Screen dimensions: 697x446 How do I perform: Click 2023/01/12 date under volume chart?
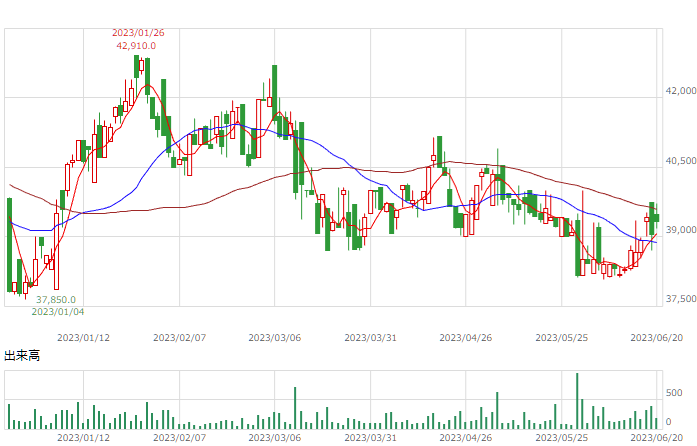click(83, 438)
